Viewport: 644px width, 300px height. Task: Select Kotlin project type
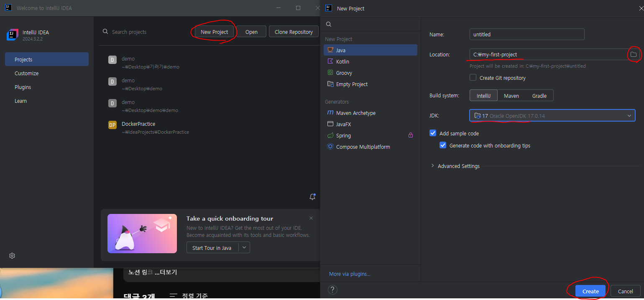371,61
